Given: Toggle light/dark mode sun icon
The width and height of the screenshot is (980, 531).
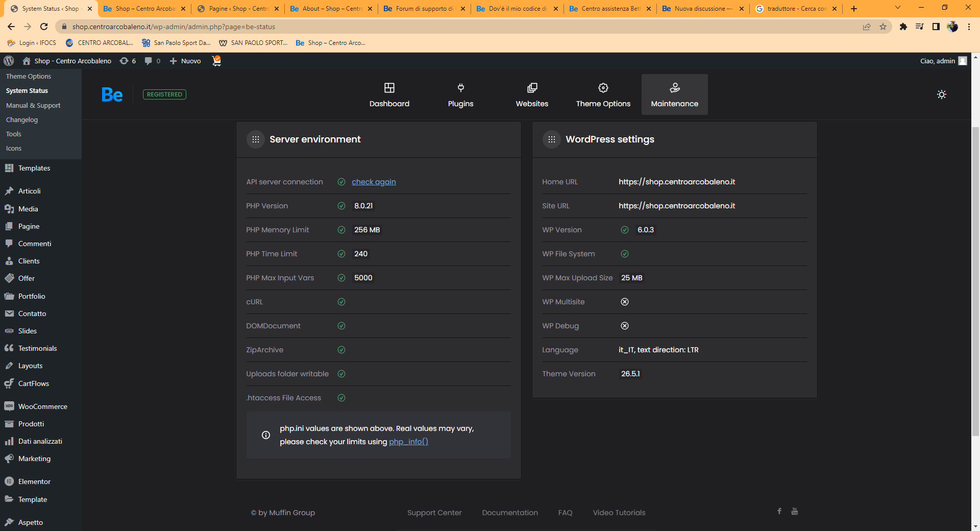Looking at the screenshot, I should [x=942, y=94].
